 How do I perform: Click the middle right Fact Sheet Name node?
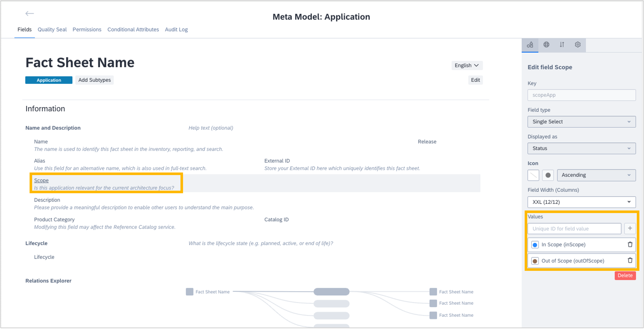click(433, 303)
